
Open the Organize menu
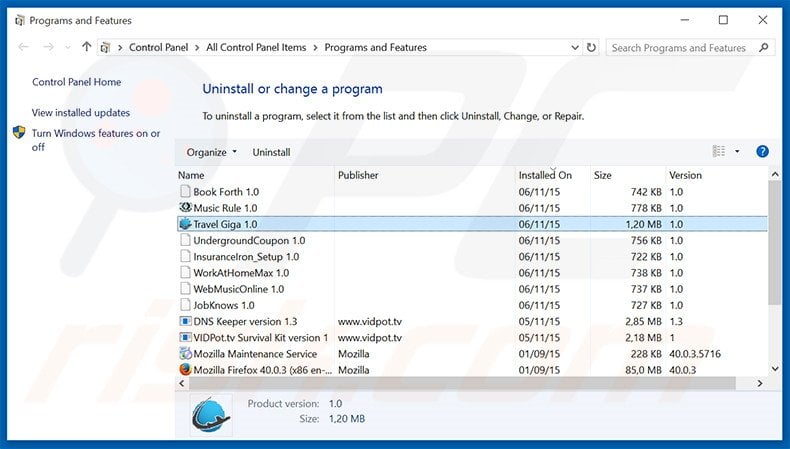click(211, 152)
